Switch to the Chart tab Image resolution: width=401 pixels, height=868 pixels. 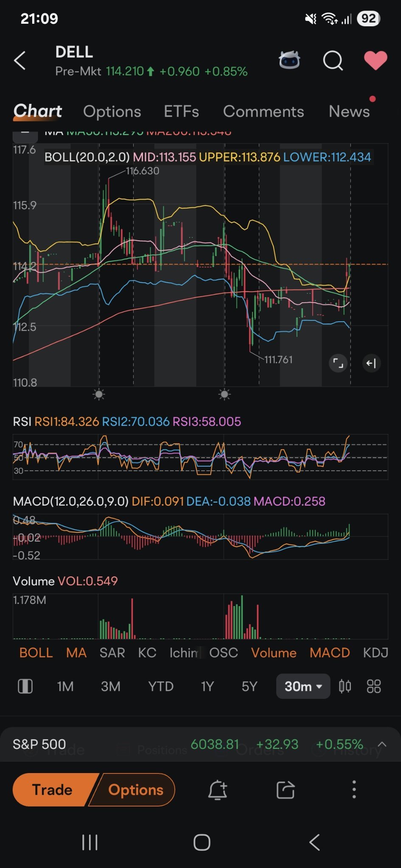coord(38,111)
